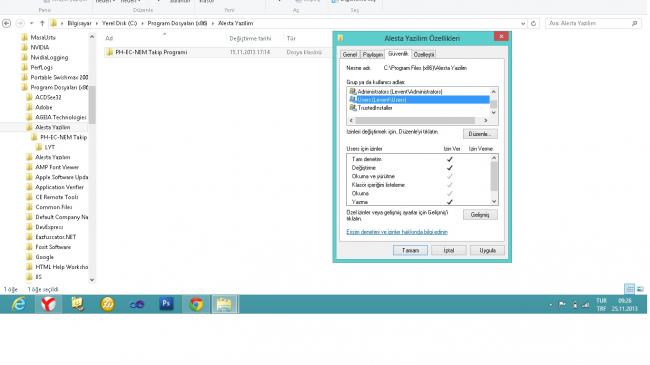Open network signal tray icon
Image resolution: width=650 pixels, height=365 pixels.
[585, 305]
